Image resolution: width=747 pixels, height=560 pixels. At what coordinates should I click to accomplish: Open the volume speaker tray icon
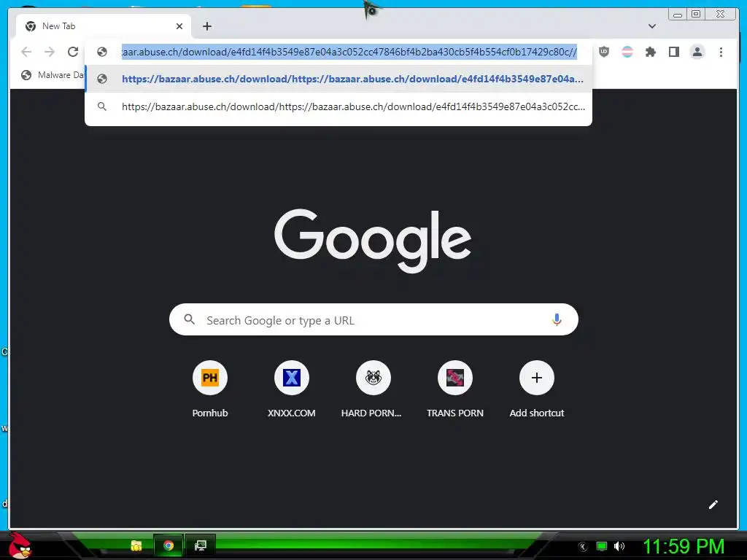point(619,546)
